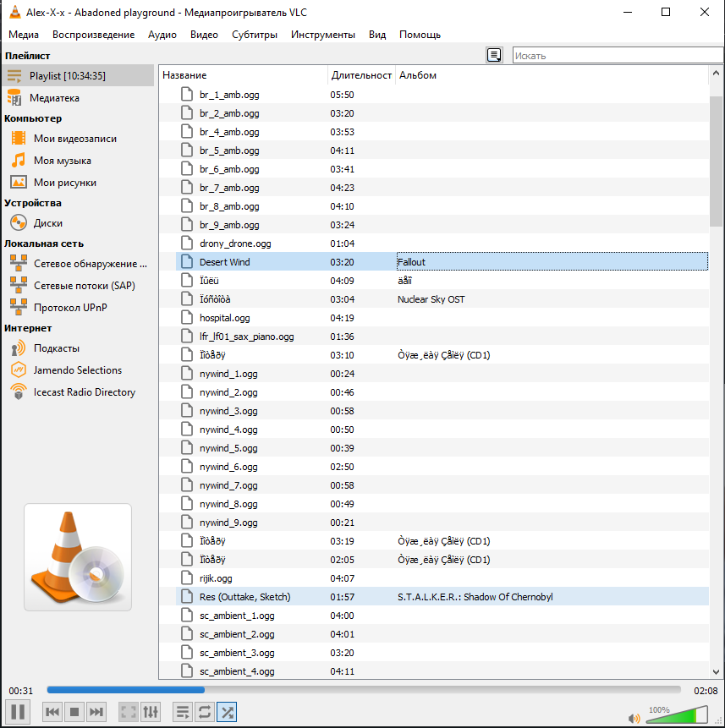The image size is (725, 728).
Task: Open Мои видеозаписи folder
Action: point(78,139)
